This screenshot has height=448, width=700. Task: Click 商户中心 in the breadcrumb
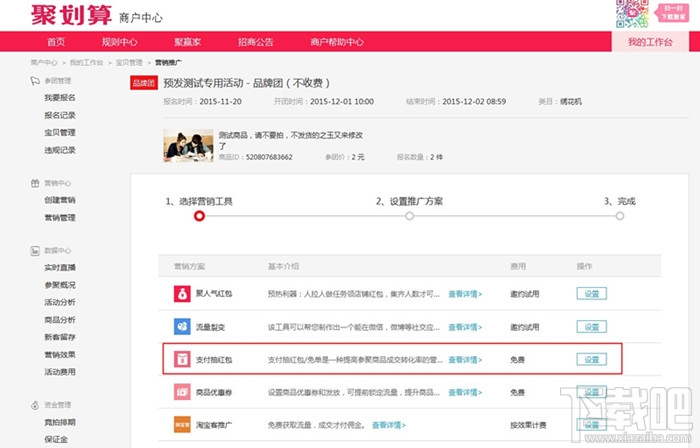(44, 62)
